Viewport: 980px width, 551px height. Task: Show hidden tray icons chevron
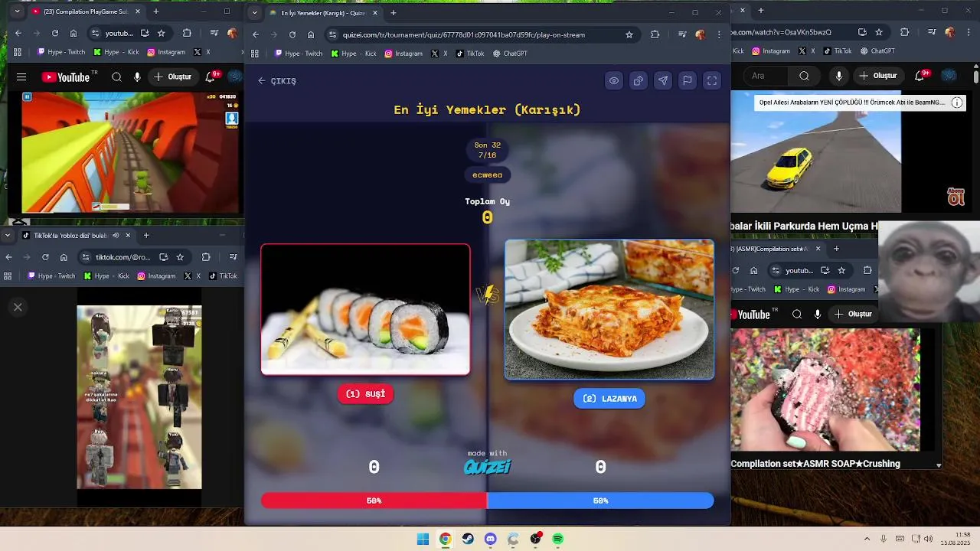(x=867, y=539)
